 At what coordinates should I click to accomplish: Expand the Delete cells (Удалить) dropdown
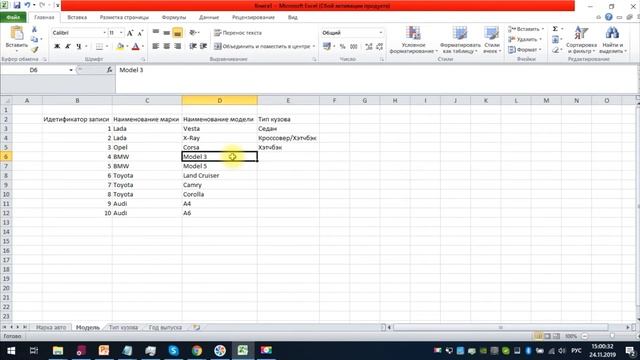click(541, 39)
